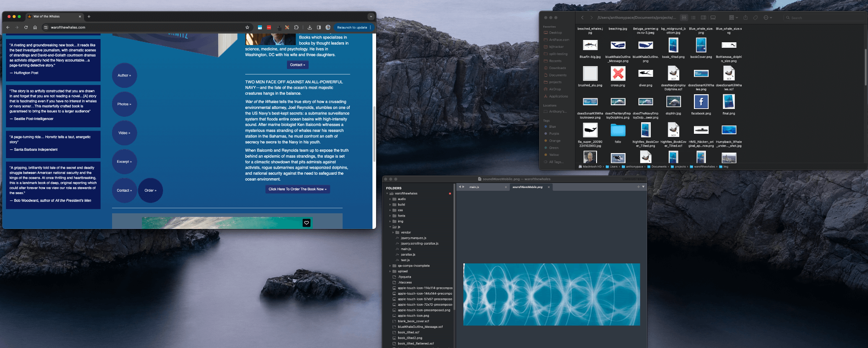This screenshot has height=348, width=868.
Task: Select Blue tag in Finder sidebar
Action: (552, 126)
